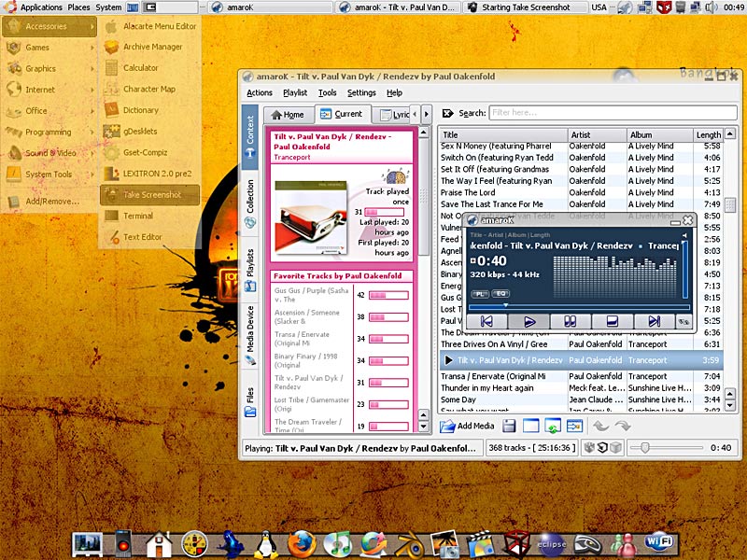
Task: Sort playlist by Length column header
Action: [x=709, y=134]
